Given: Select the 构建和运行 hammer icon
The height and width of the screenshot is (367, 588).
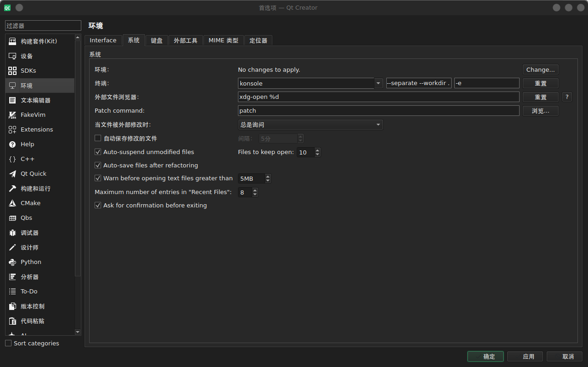Looking at the screenshot, I should [12, 189].
